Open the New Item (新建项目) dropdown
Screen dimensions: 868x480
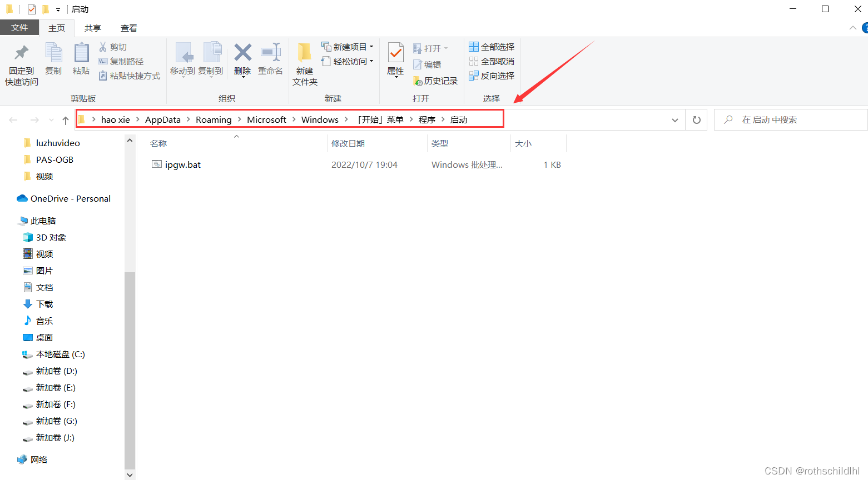[348, 47]
